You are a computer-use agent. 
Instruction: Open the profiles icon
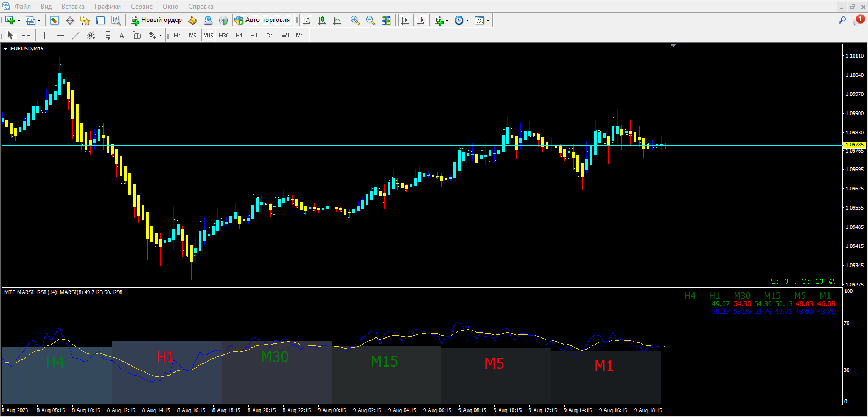point(31,20)
